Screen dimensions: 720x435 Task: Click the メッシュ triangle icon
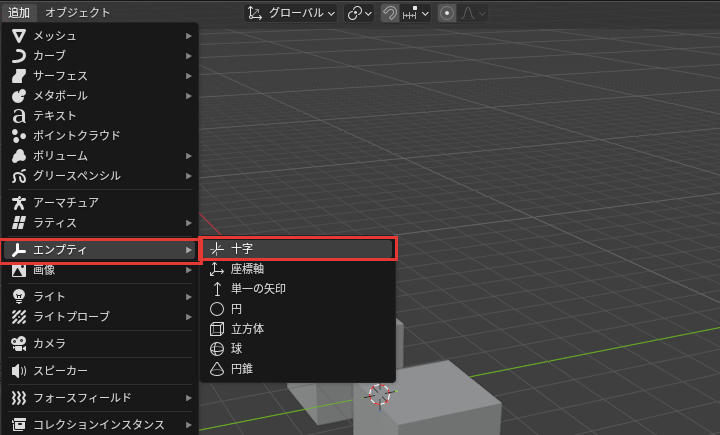[x=19, y=36]
